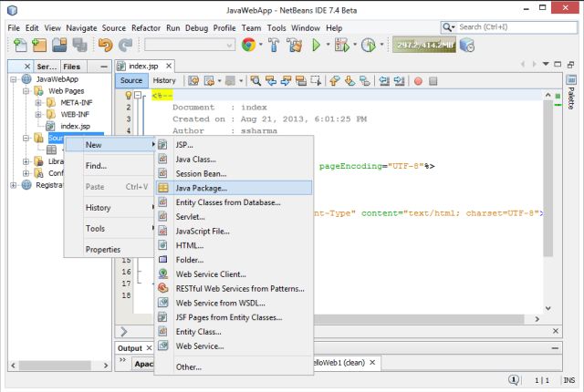Click the notifications icon in status bar
This screenshot has width=584, height=392.
coord(514,380)
